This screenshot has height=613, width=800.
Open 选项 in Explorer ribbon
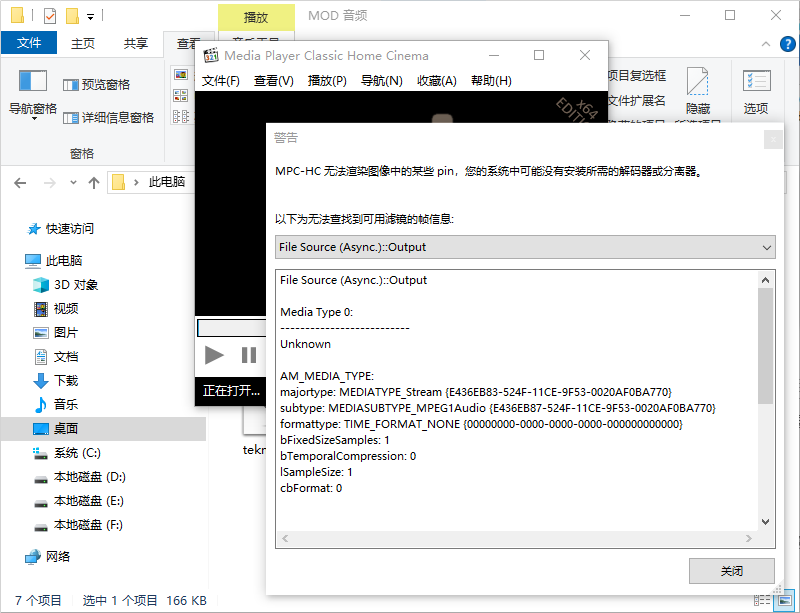tap(756, 92)
